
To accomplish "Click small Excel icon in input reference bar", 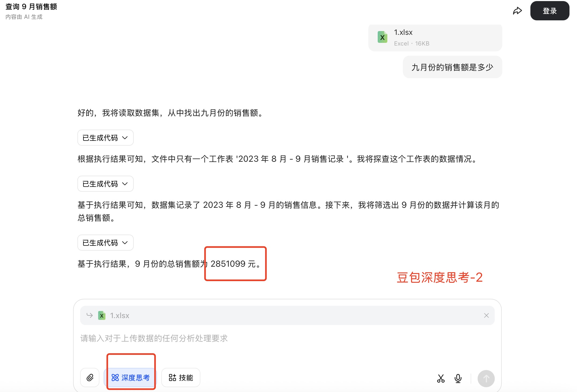I will 102,315.
